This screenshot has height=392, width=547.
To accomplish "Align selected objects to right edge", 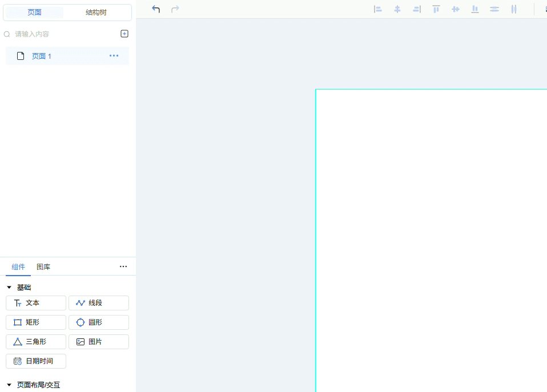I will coord(417,9).
